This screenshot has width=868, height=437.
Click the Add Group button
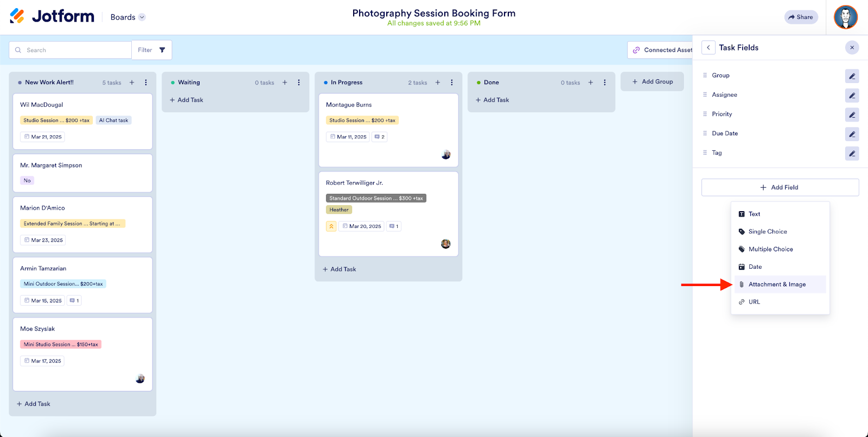[x=652, y=81]
